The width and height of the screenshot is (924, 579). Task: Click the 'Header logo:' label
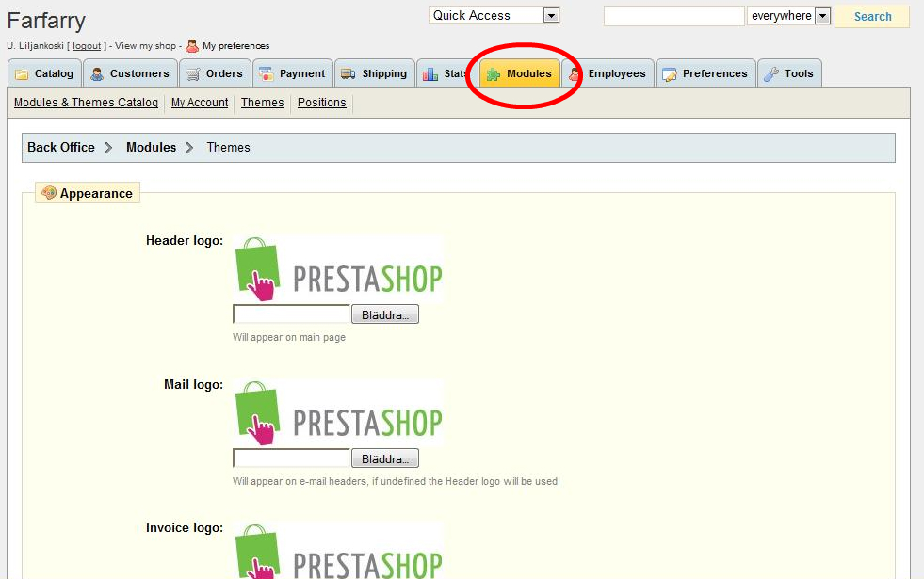point(185,240)
